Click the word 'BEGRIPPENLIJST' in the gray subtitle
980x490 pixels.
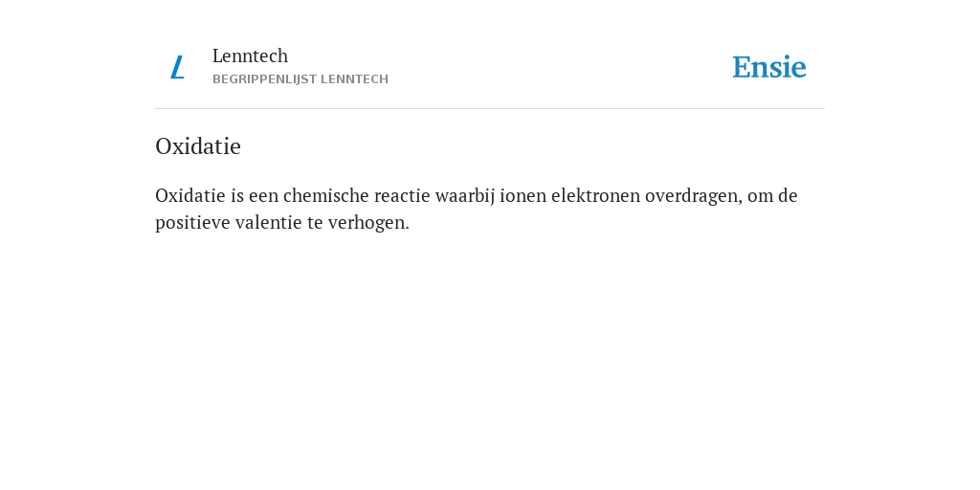point(264,79)
